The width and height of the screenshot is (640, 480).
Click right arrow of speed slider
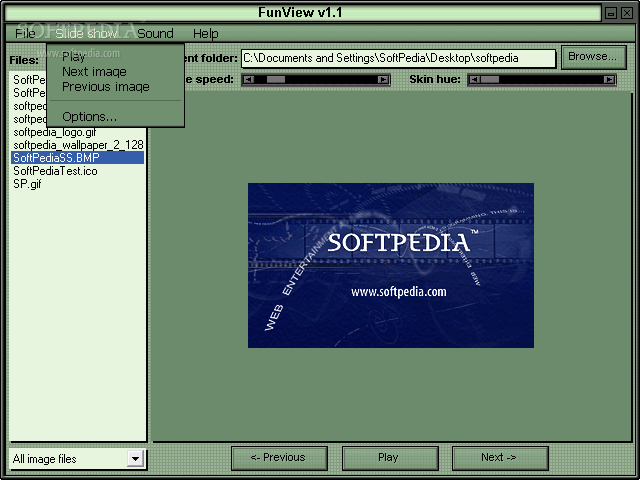(383, 80)
